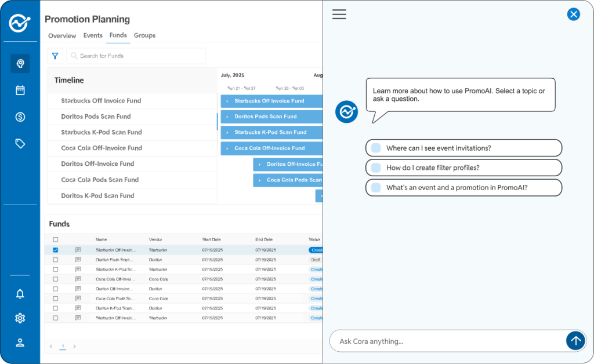
Task: Open settings gear icon in sidebar
Action: (20, 318)
